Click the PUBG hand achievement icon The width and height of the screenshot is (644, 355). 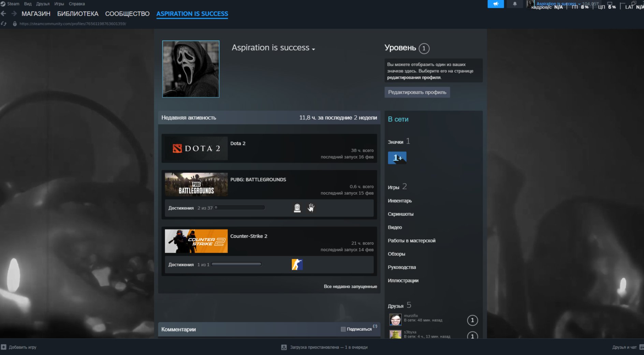311,208
